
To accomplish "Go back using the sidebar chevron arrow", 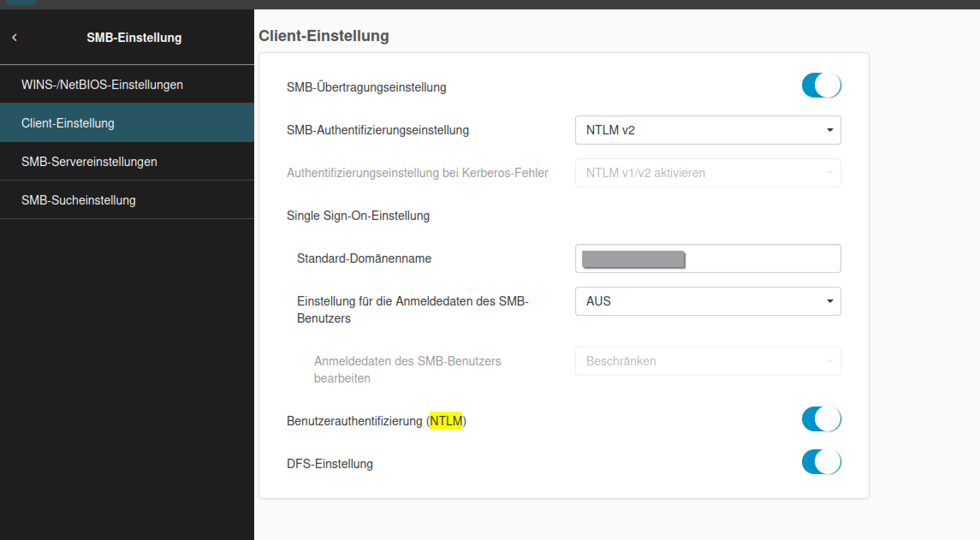I will (15, 38).
